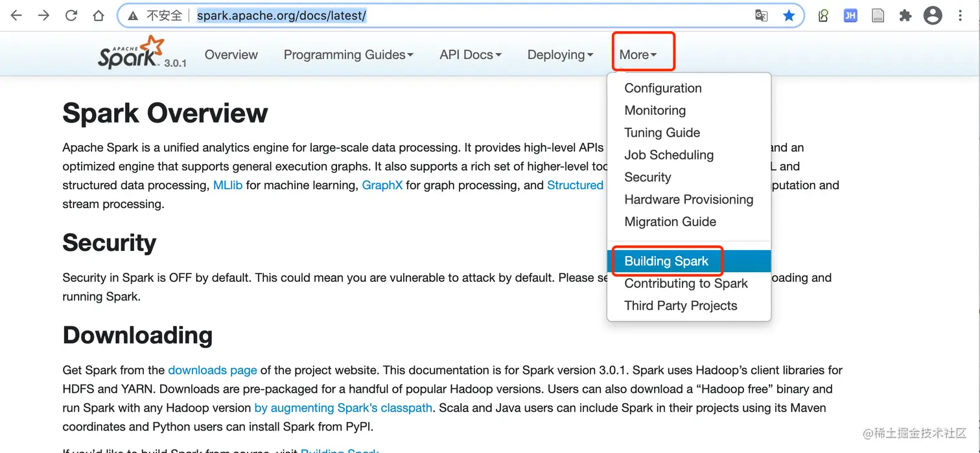Open the green badge extension icon

click(823, 16)
